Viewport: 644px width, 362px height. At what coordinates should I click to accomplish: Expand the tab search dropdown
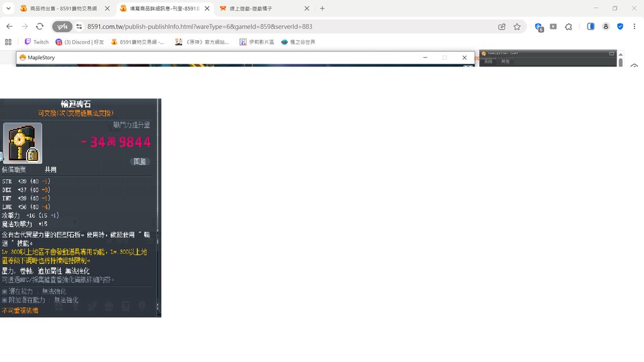tap(8, 8)
